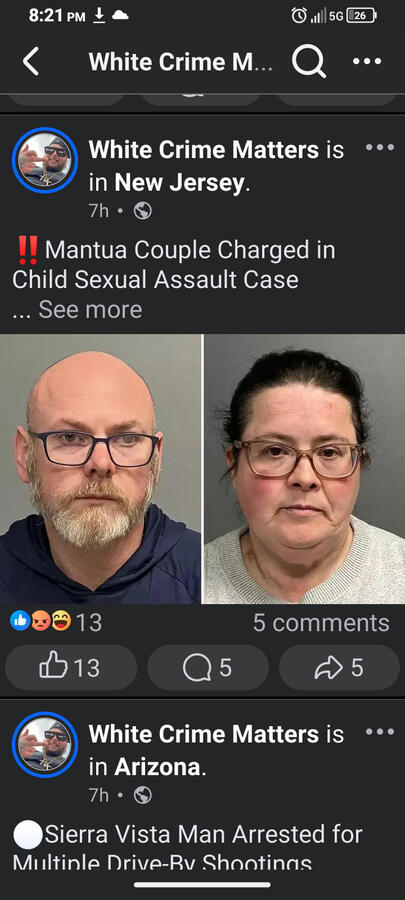This screenshot has width=405, height=900.
Task: View the left mugshot photo
Action: click(x=100, y=469)
